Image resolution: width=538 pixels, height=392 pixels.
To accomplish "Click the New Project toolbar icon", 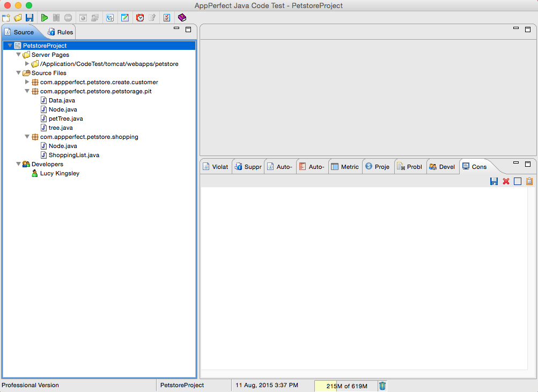I will [6, 18].
